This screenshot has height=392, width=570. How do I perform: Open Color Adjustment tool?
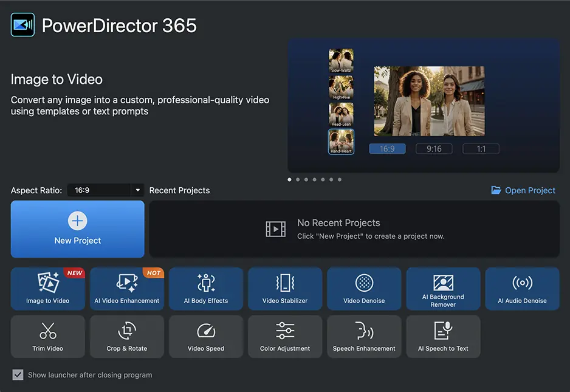[285, 337]
